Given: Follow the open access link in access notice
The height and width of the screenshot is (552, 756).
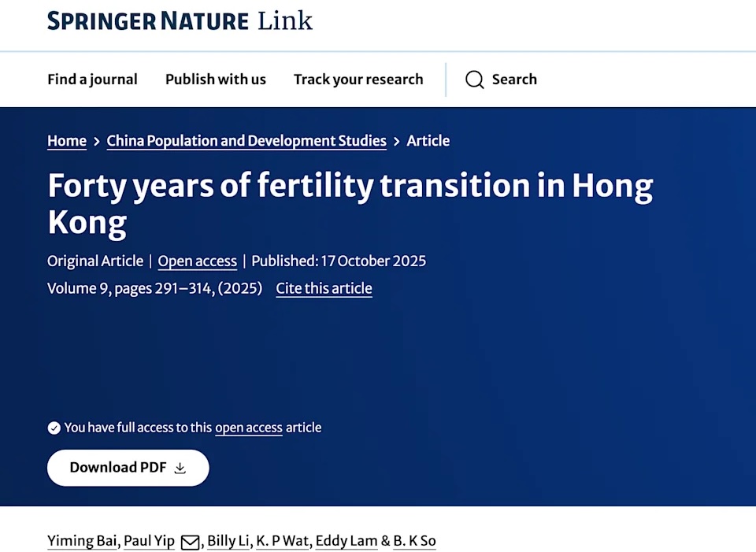Looking at the screenshot, I should click(x=249, y=428).
